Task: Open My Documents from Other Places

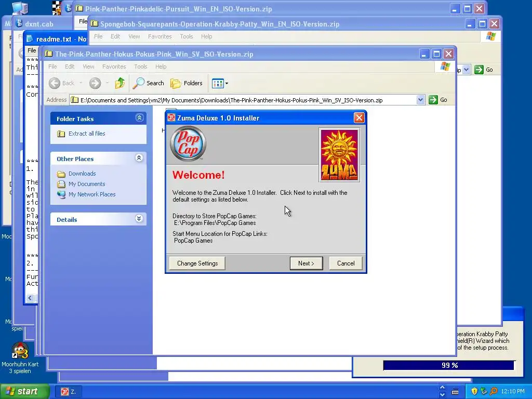Action: [87, 184]
